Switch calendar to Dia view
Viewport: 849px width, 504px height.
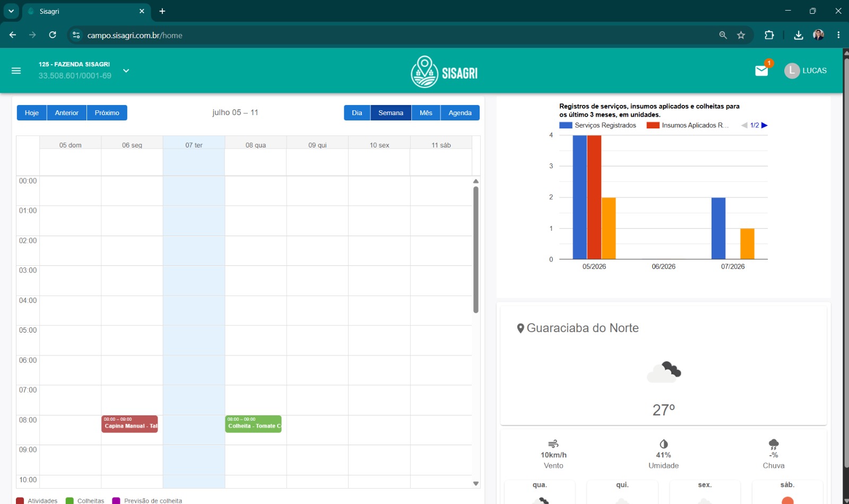coord(357,113)
